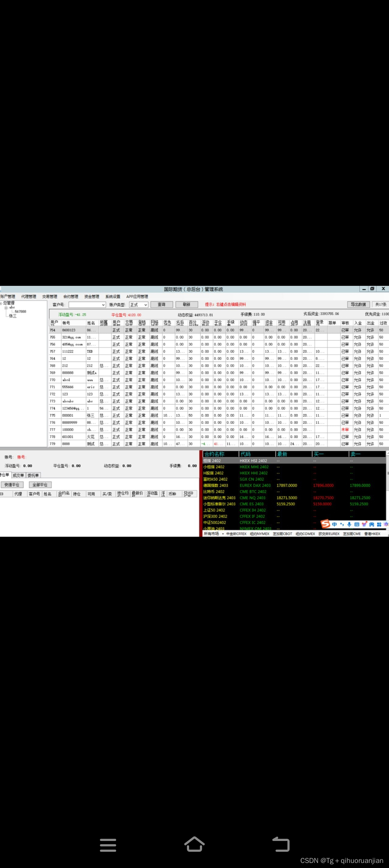Open the 账户类型 dropdown showing 正式
Screen dimensions: 389x868
(x=146, y=305)
